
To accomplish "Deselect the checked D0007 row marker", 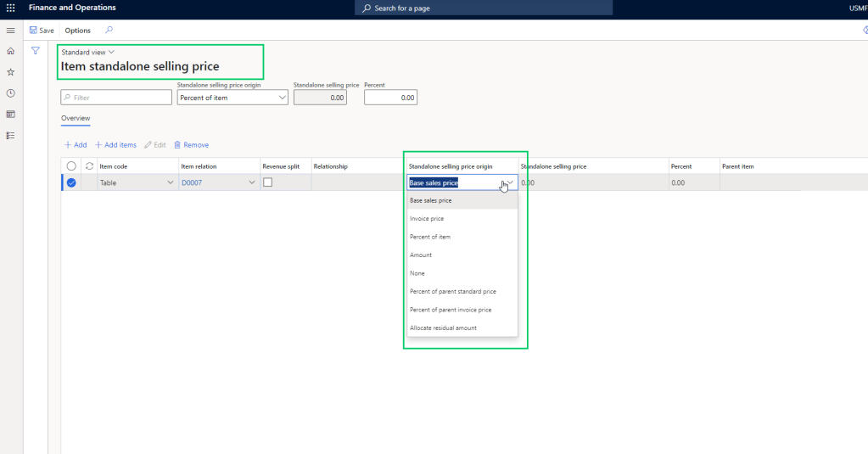I will (x=71, y=182).
